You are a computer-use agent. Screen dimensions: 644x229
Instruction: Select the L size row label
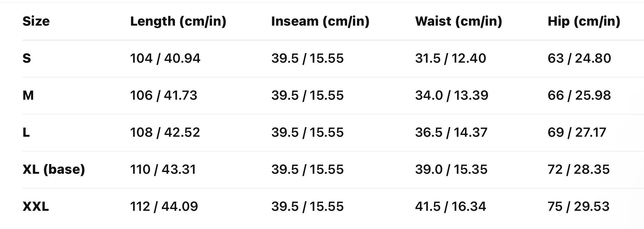tap(26, 132)
